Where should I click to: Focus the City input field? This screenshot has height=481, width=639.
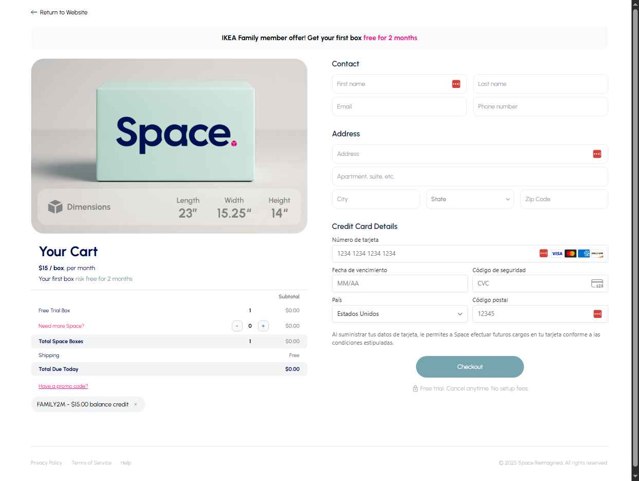[375, 199]
